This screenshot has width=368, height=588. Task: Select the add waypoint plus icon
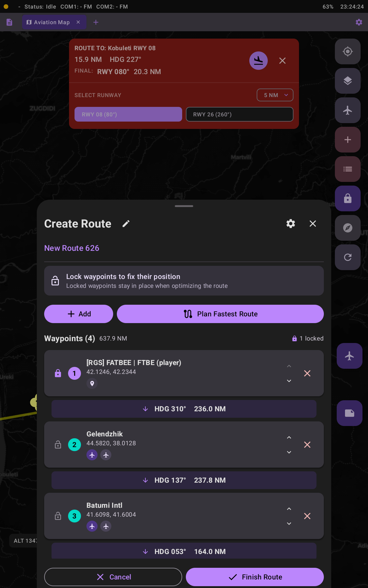347,140
